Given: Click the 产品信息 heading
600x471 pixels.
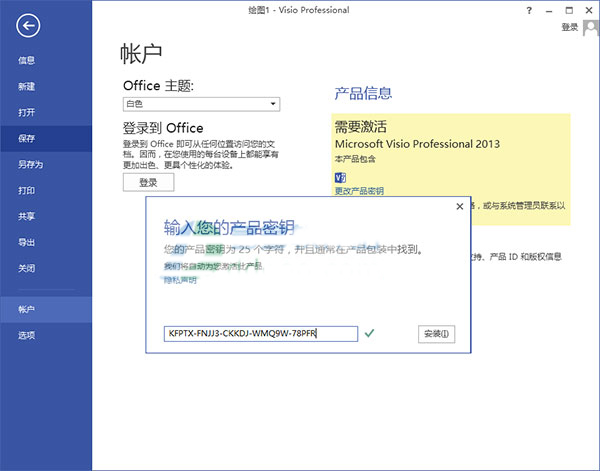Looking at the screenshot, I should pos(363,93).
